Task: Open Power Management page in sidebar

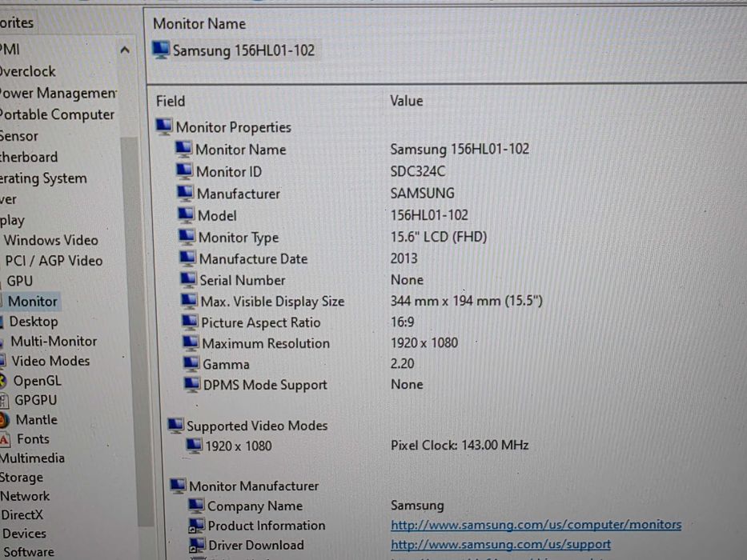Action: [58, 93]
